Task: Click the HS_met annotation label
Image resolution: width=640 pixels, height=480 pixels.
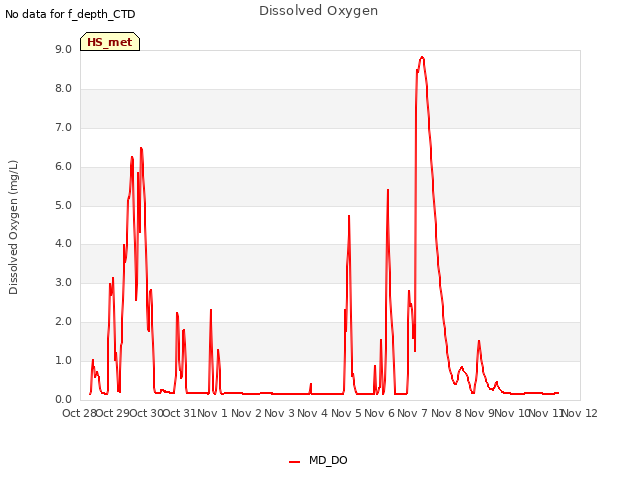Action: [110, 42]
